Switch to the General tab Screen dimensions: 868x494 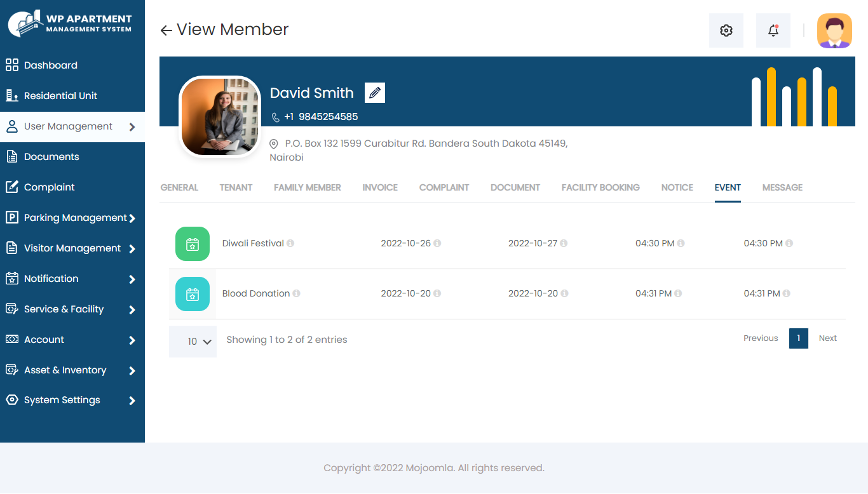coord(179,187)
